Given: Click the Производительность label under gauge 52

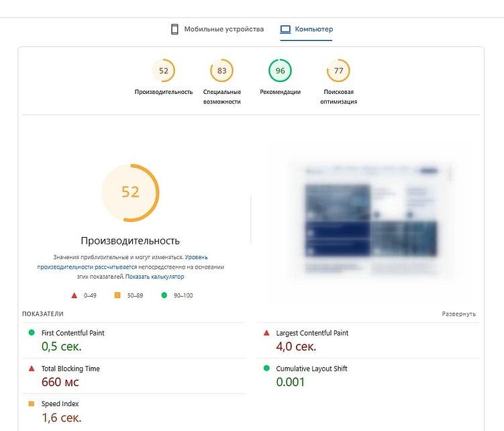Looking at the screenshot, I should point(164,92).
